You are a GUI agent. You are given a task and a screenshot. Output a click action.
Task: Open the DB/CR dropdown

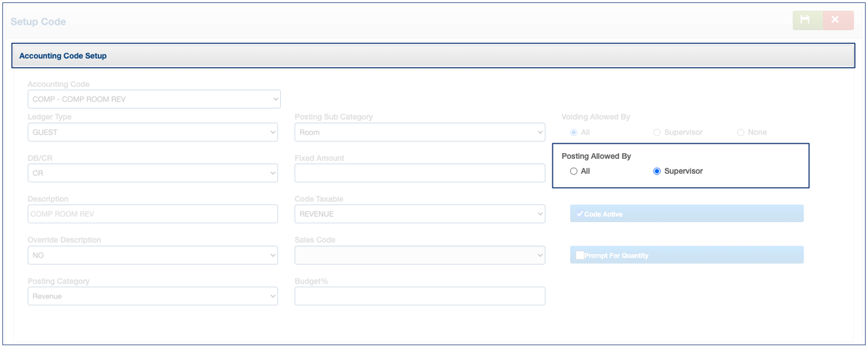point(153,173)
